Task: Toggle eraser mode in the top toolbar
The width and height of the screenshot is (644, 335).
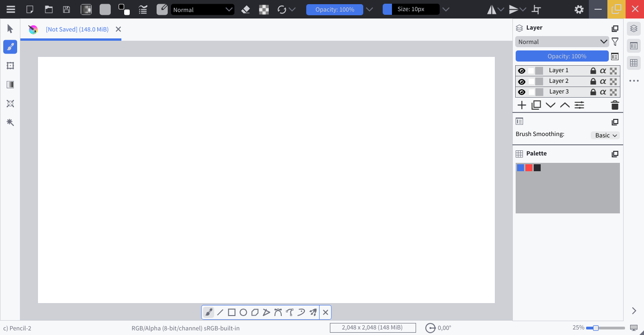Action: (x=246, y=9)
